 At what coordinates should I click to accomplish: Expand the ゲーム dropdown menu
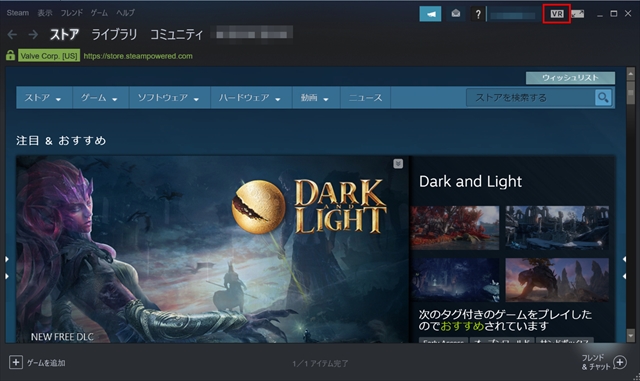[100, 98]
